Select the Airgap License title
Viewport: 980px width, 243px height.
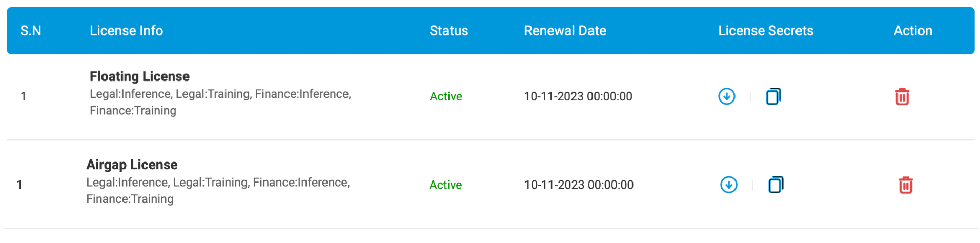pyautogui.click(x=132, y=165)
